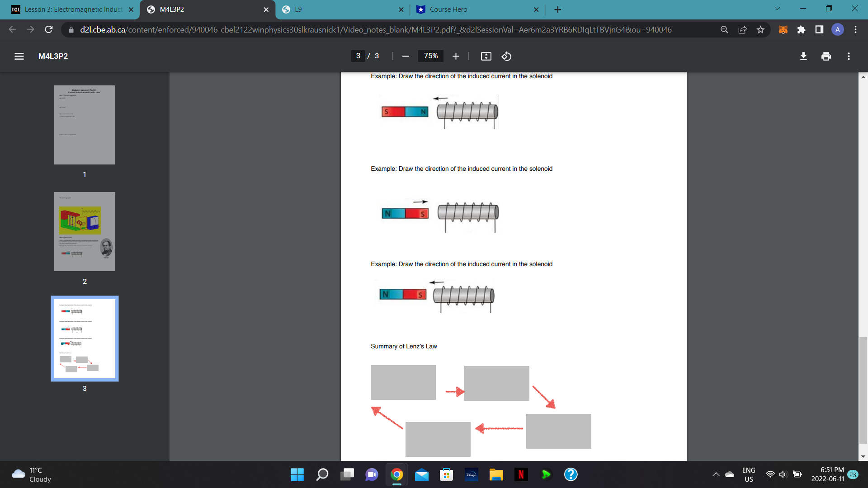This screenshot has height=488, width=868.
Task: Open the MetaMask fox extension
Action: [783, 29]
